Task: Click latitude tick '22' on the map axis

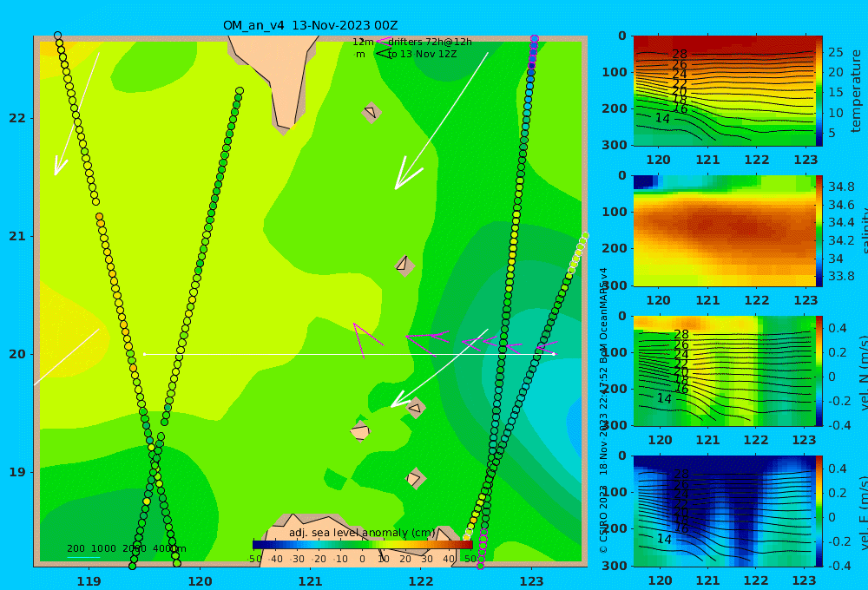Action: pos(17,119)
